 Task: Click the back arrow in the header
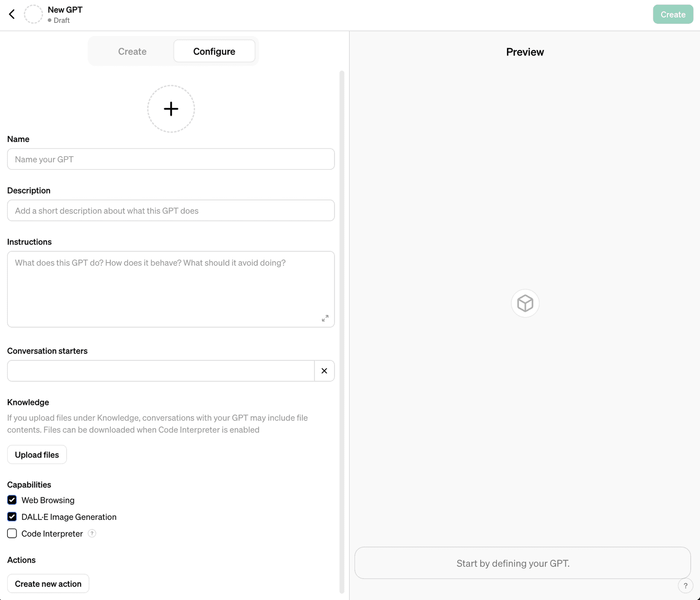tap(12, 14)
